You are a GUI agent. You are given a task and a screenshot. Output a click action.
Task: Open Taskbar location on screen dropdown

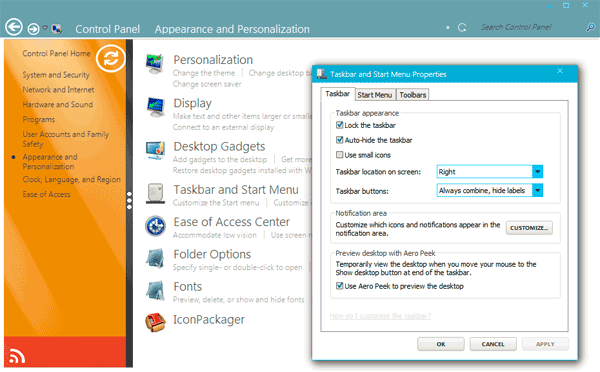(489, 171)
